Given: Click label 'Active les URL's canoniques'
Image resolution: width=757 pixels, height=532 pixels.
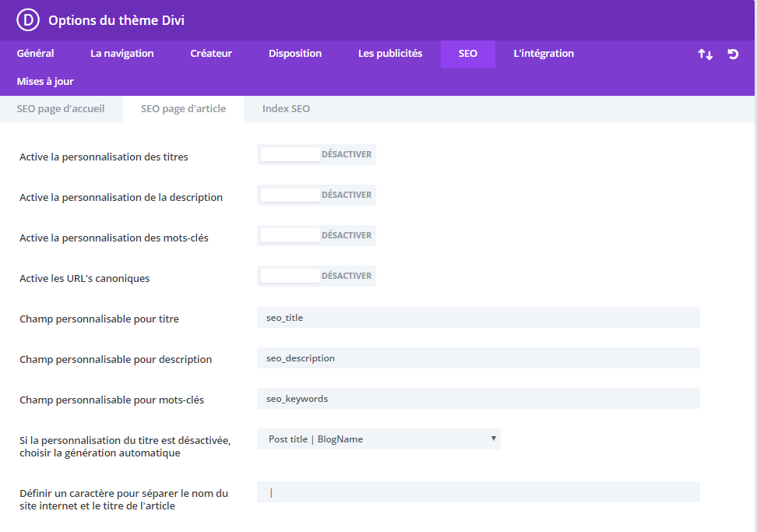Looking at the screenshot, I should click(84, 279).
